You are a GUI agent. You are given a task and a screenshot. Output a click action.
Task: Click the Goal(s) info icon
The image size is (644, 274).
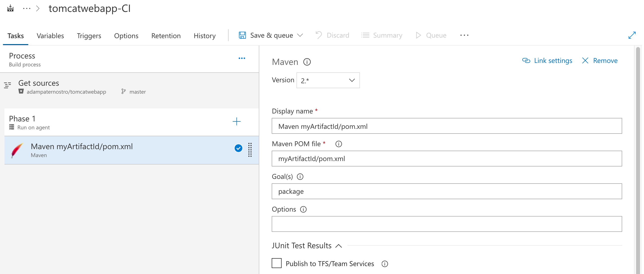[x=300, y=177]
